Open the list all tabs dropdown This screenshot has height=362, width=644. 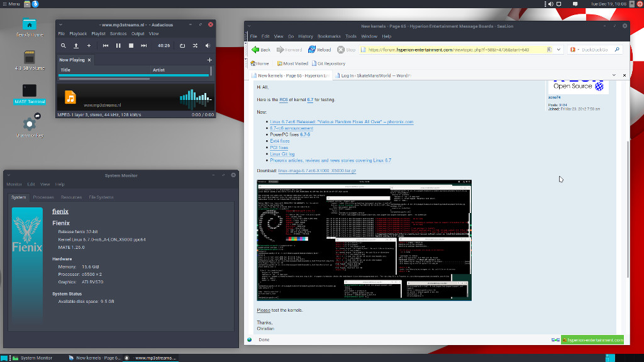[x=614, y=75]
